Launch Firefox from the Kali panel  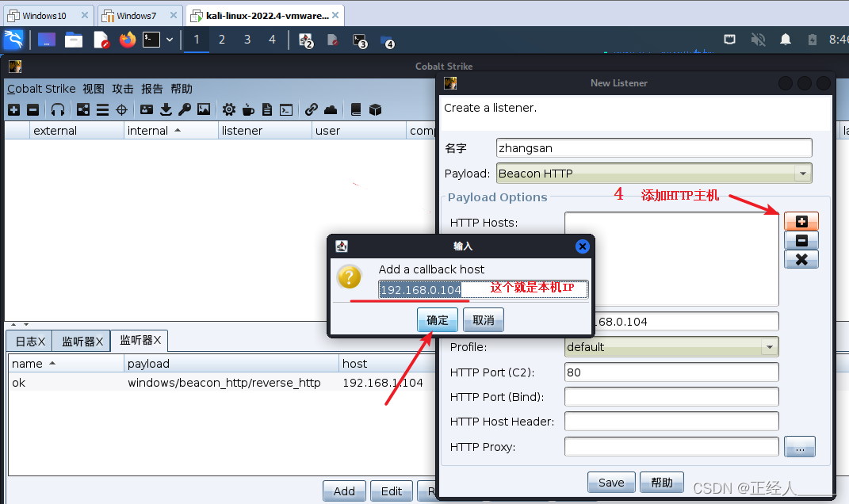pyautogui.click(x=128, y=40)
